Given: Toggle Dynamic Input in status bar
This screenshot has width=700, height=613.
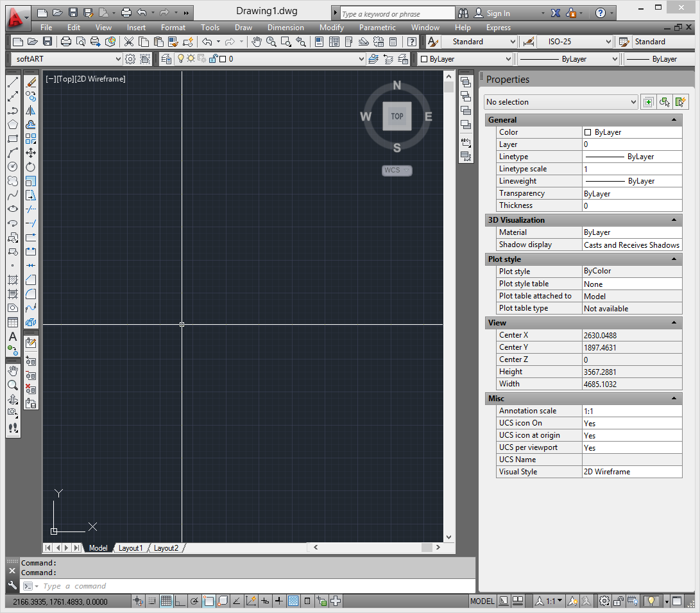Looking at the screenshot, I should pyautogui.click(x=265, y=601).
